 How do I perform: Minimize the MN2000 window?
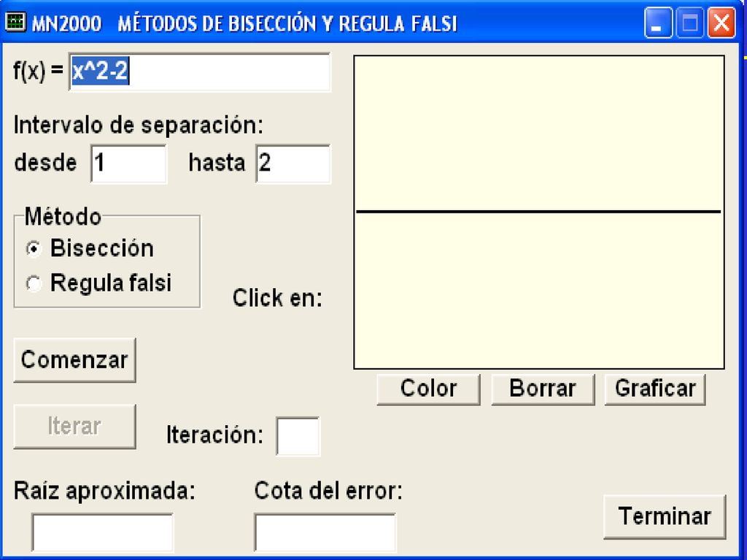click(658, 23)
